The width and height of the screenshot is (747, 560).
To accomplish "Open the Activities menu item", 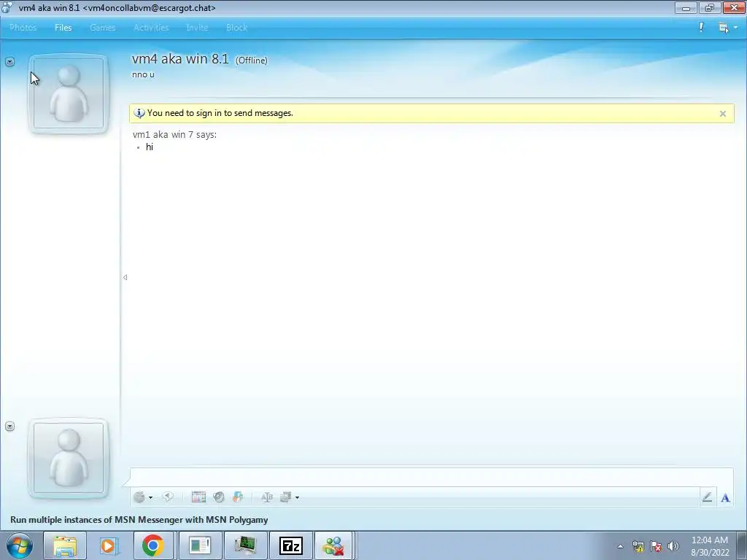I will (151, 28).
